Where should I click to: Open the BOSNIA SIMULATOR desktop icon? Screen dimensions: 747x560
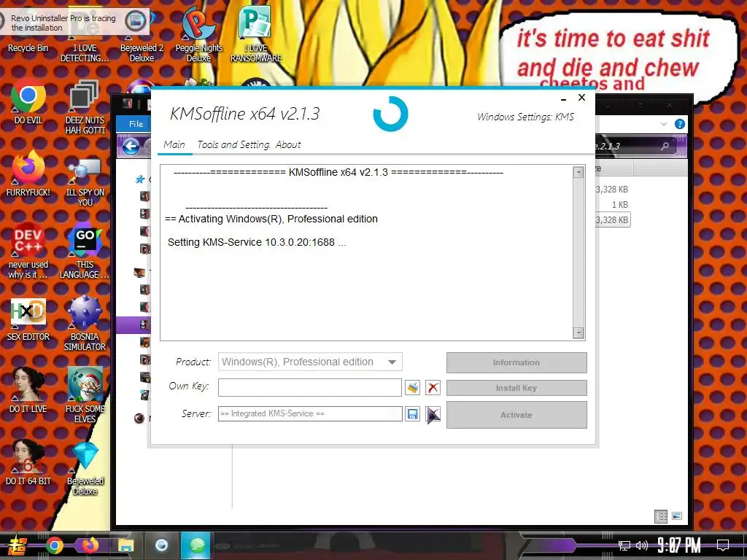85,323
